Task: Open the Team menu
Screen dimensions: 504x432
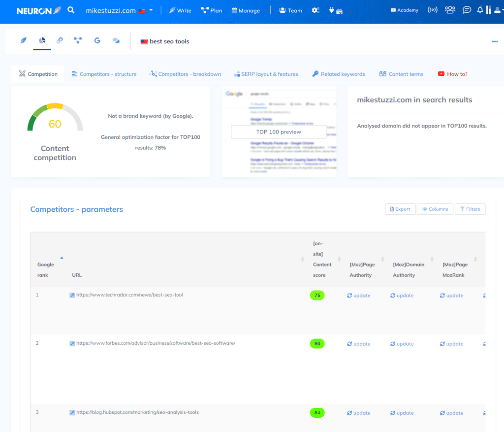Action: [x=290, y=11]
